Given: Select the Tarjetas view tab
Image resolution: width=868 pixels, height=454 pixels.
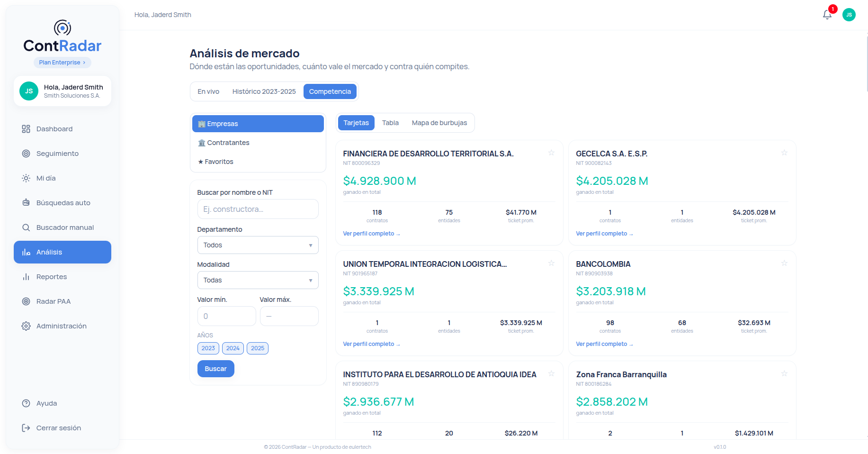Looking at the screenshot, I should pyautogui.click(x=356, y=123).
